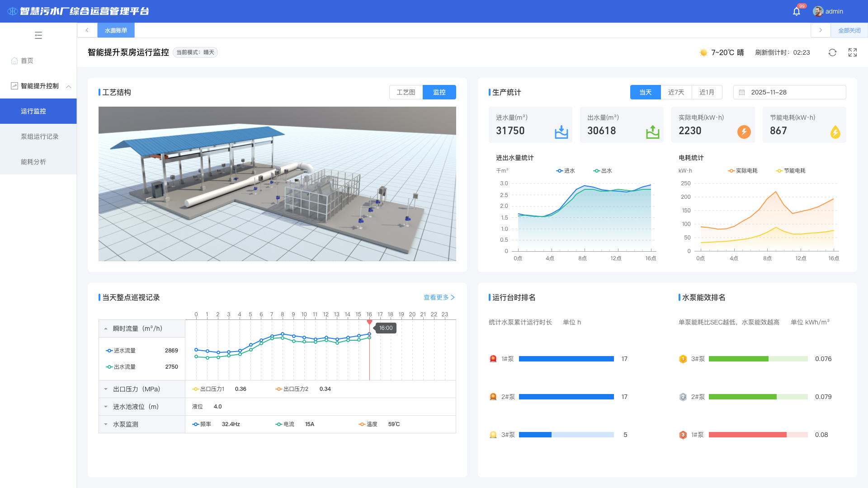Click 查看更多 link for patrol records
Image resolution: width=868 pixels, height=488 pixels.
click(x=439, y=297)
